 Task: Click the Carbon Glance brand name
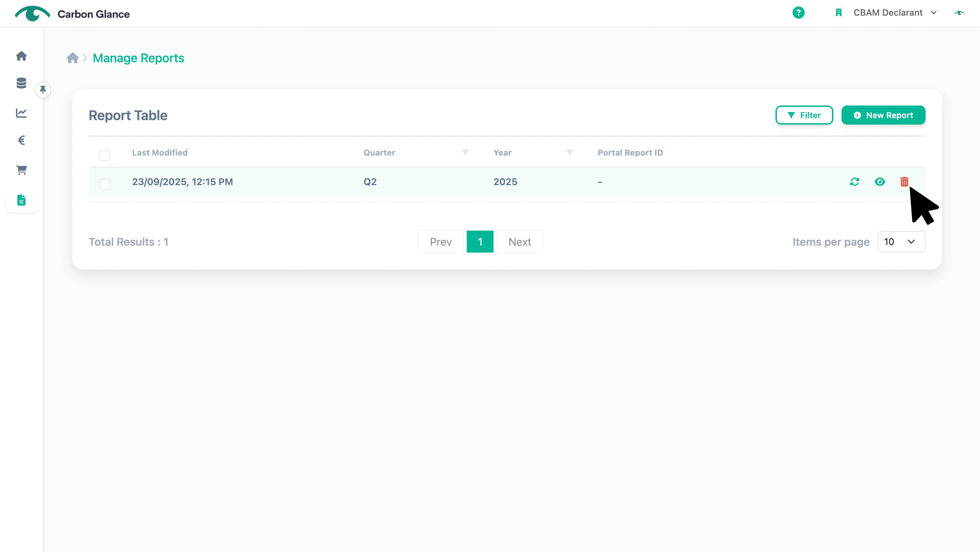pyautogui.click(x=94, y=14)
